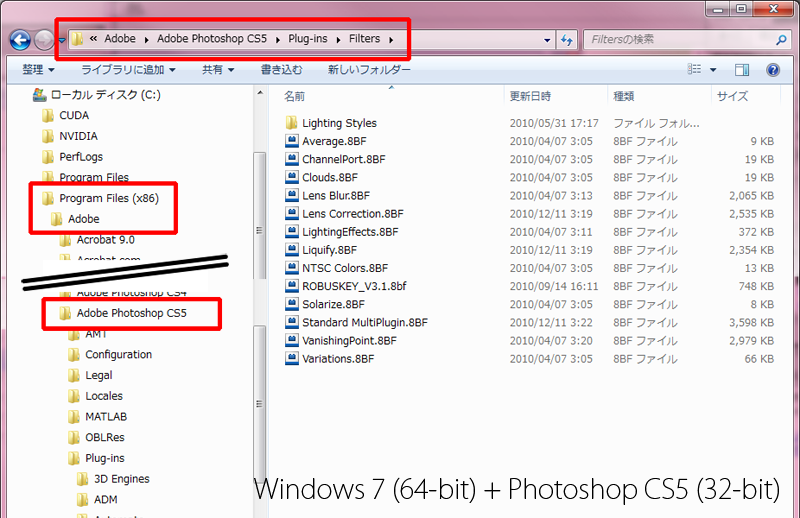Toggle the preview pane icon
The width and height of the screenshot is (800, 518).
click(742, 70)
